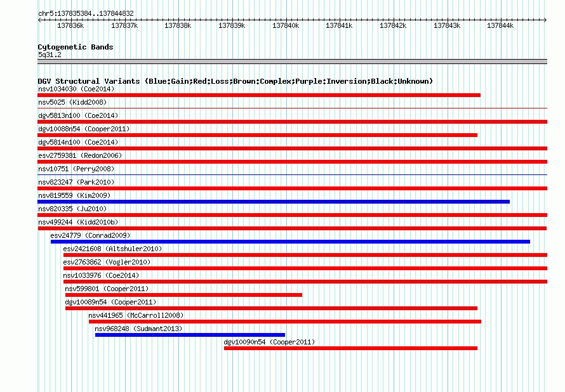Click the DGV Structural Variants track title
Image resolution: width=565 pixels, height=392 pixels.
236,81
